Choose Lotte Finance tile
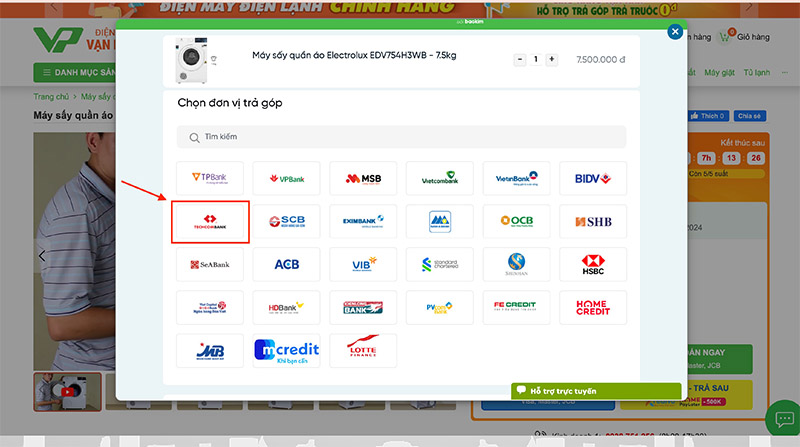The image size is (800, 447). [x=363, y=351]
